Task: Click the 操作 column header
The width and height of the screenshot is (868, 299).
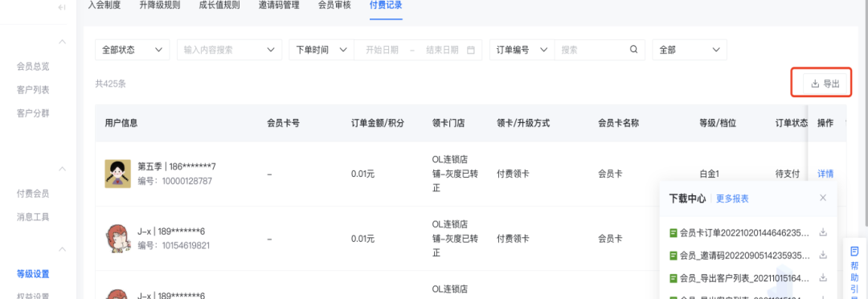Action: (825, 123)
